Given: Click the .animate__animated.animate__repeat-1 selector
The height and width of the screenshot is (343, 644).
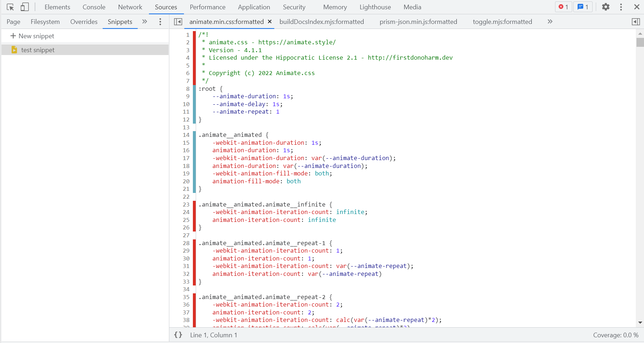Looking at the screenshot, I should click(x=262, y=243).
